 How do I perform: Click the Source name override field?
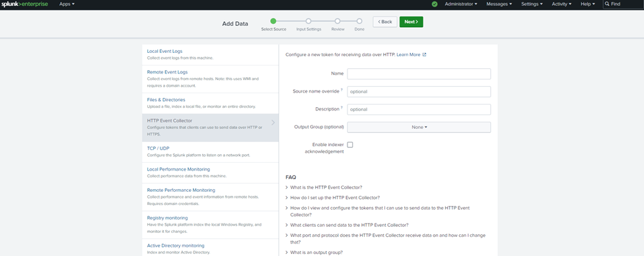tap(419, 91)
